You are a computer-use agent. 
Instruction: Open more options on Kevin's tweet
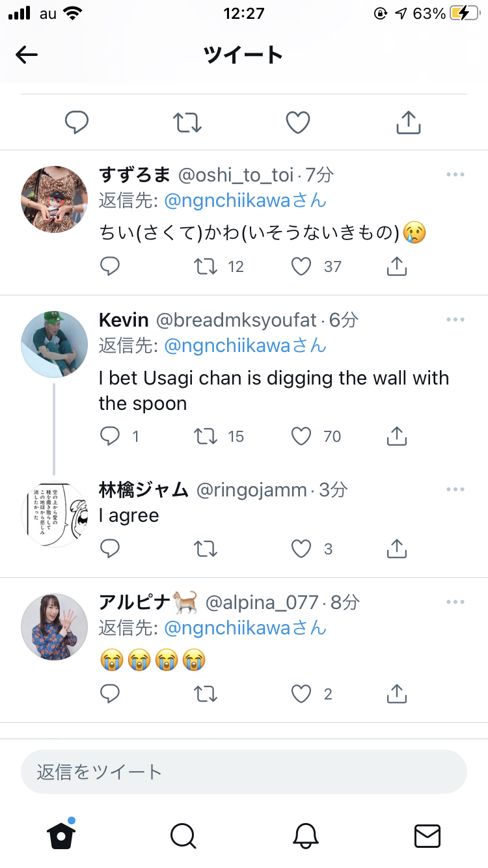(455, 319)
